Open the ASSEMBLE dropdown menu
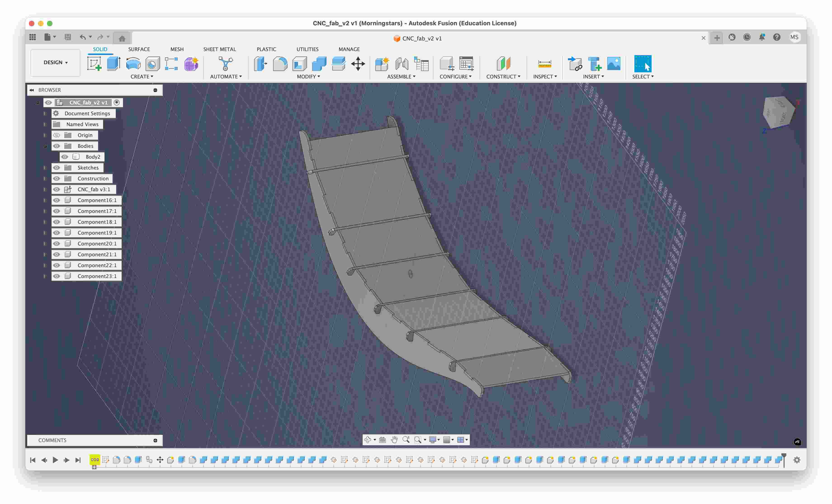Viewport: 832px width, 504px height. pos(401,77)
